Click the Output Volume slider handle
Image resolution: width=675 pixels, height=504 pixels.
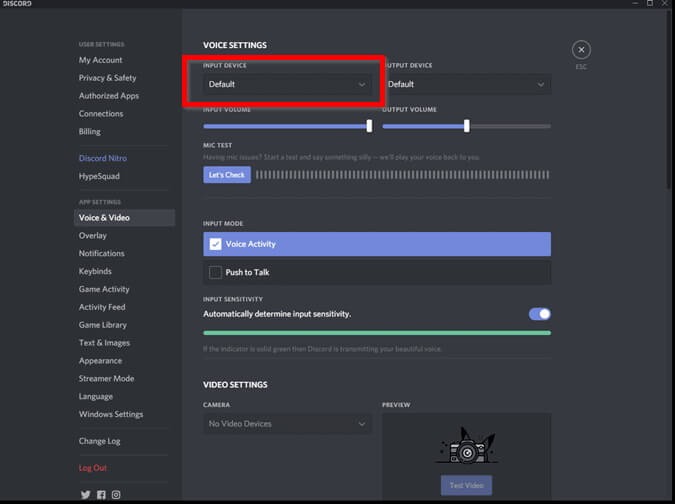[467, 126]
